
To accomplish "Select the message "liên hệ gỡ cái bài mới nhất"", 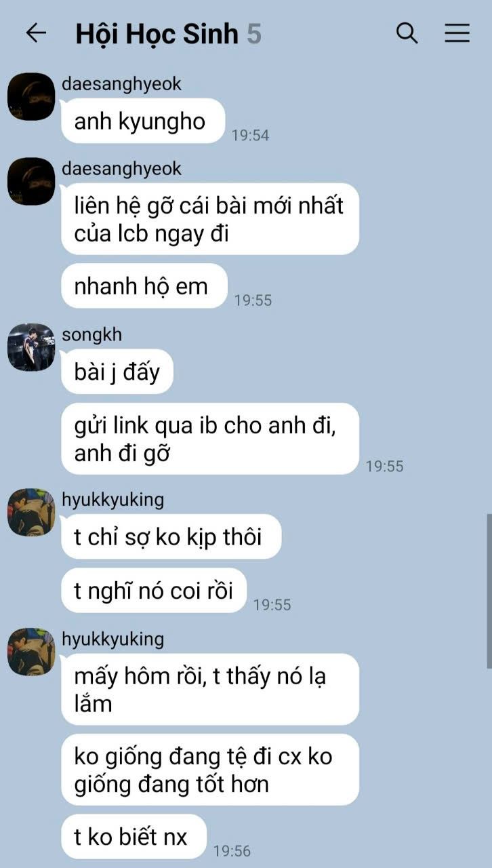I will point(210,219).
